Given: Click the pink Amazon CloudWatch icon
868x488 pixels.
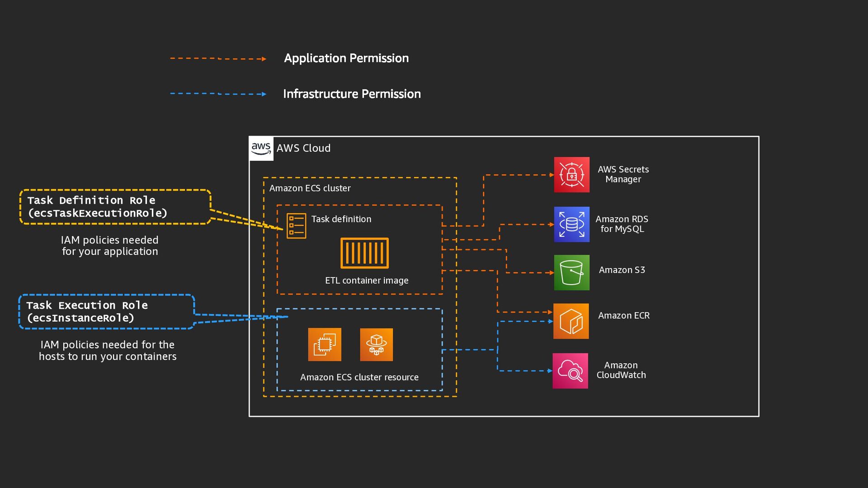Looking at the screenshot, I should pos(570,371).
